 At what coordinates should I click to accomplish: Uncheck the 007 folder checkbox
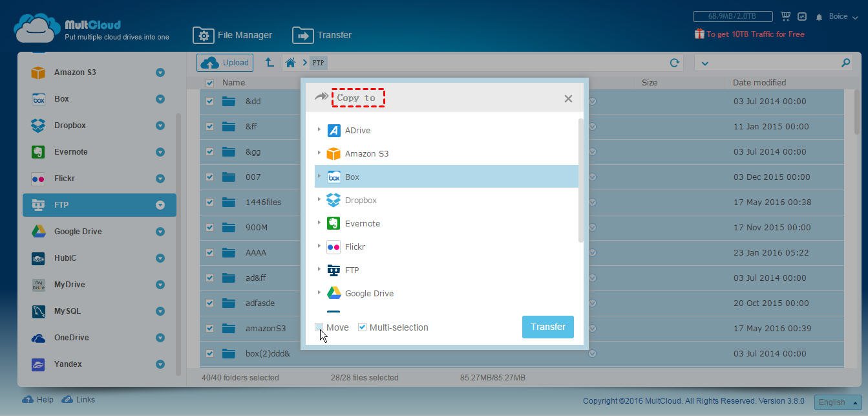coord(209,177)
